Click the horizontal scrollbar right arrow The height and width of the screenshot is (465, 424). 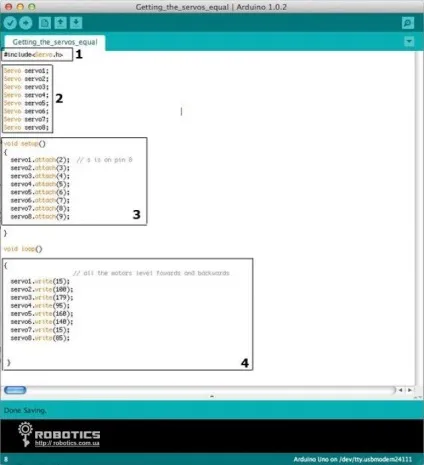[x=410, y=390]
